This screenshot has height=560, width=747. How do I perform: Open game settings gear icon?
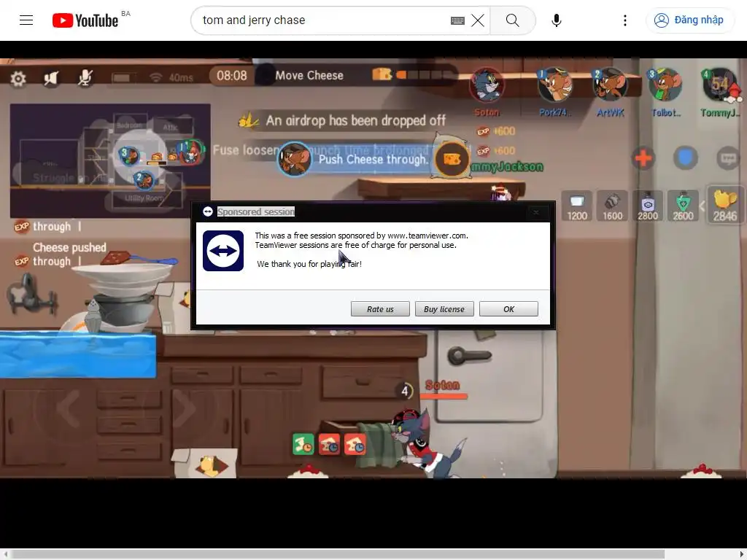click(18, 79)
